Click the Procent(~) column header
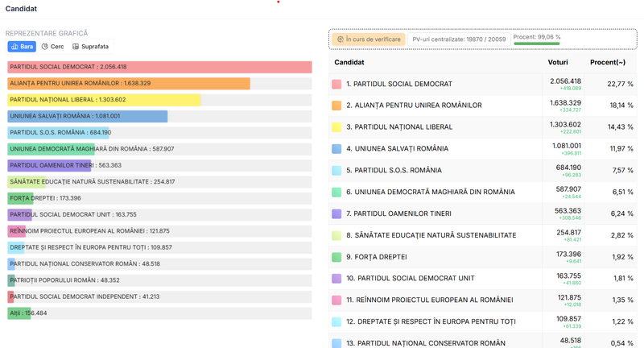The width and height of the screenshot is (644, 348). click(x=608, y=62)
